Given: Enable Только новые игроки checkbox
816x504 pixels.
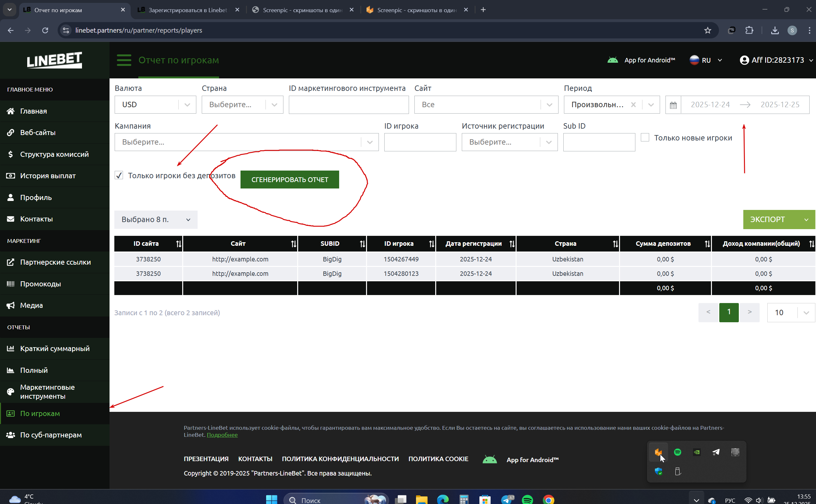Looking at the screenshot, I should (645, 138).
